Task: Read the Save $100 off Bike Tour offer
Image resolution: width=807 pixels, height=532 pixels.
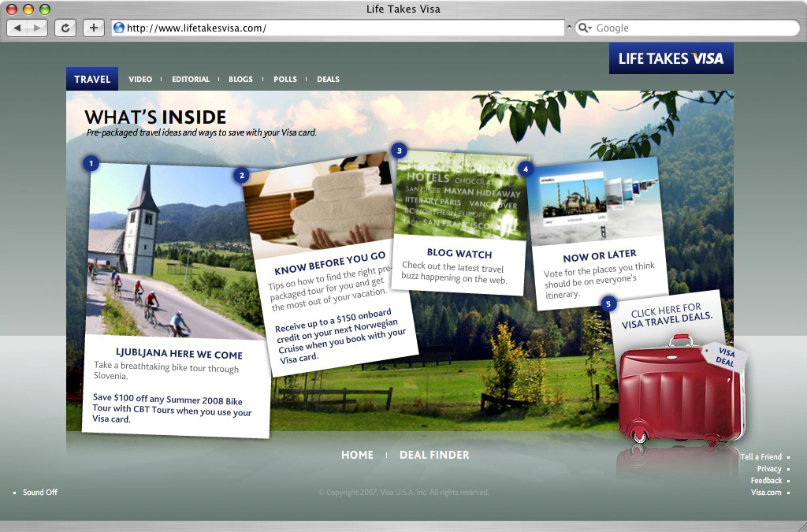Action: coord(172,408)
